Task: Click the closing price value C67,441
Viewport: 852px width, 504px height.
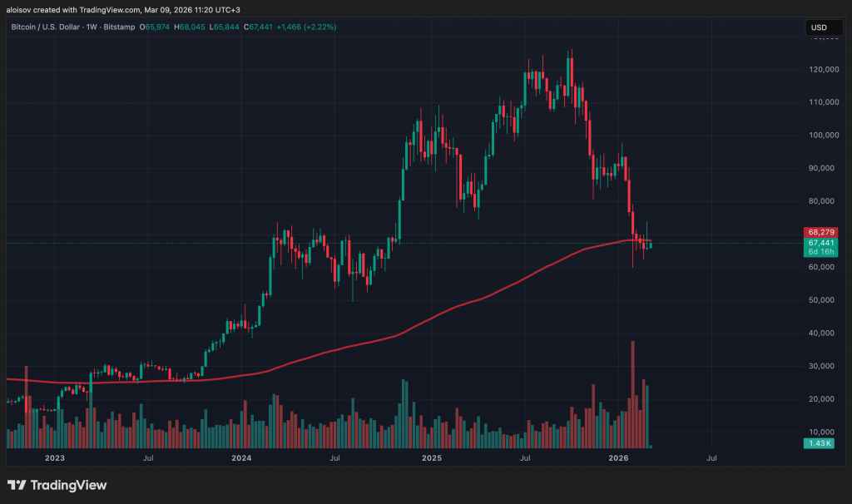Action: tap(244, 27)
